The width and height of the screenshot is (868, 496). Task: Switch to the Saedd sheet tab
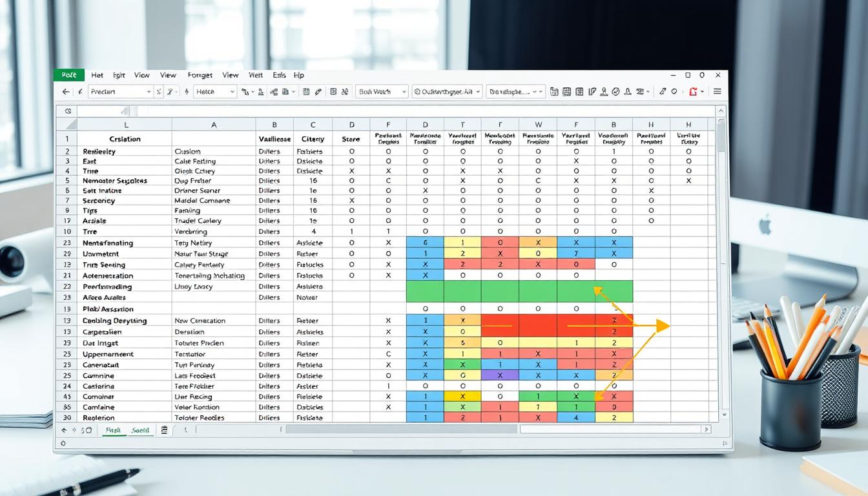pyautogui.click(x=139, y=429)
